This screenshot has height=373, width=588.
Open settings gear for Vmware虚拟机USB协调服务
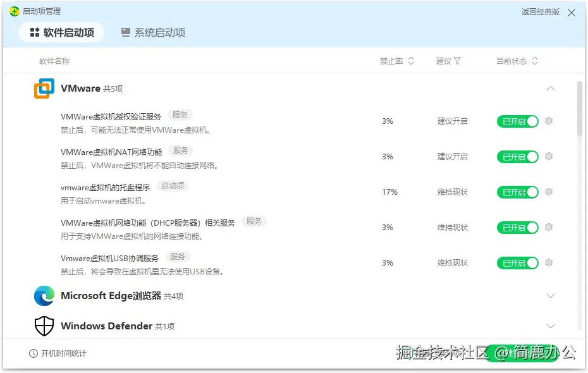[x=549, y=262]
